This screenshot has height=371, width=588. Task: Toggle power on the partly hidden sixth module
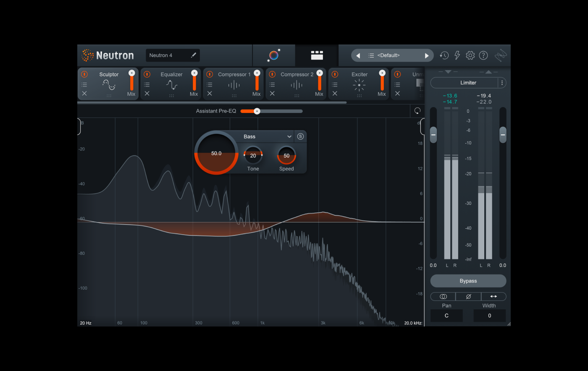coord(397,74)
